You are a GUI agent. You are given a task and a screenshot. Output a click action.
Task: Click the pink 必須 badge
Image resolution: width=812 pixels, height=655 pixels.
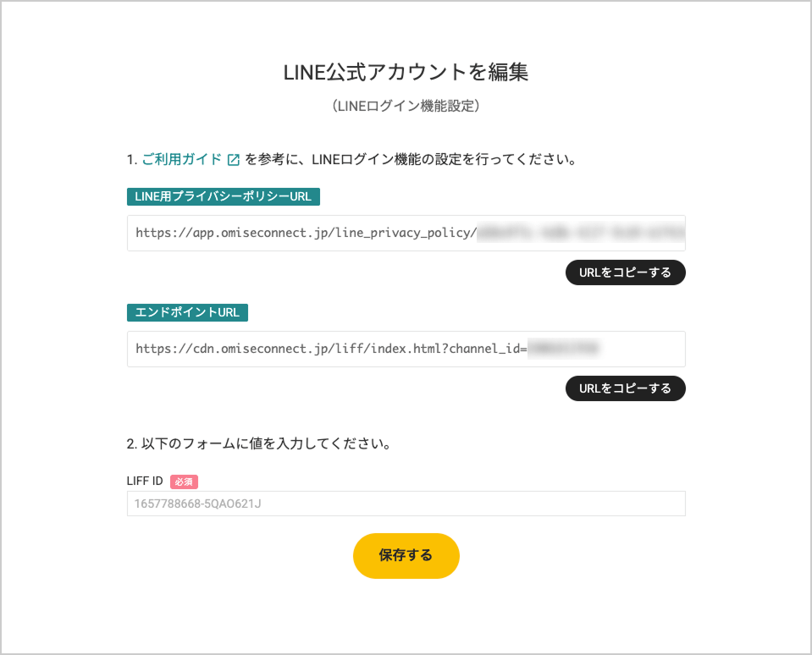184,482
